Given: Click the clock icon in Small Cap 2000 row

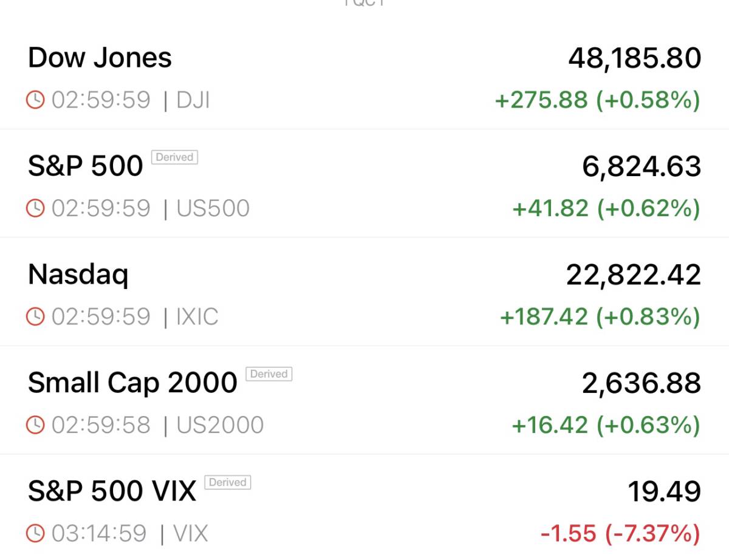Looking at the screenshot, I should tap(36, 425).
